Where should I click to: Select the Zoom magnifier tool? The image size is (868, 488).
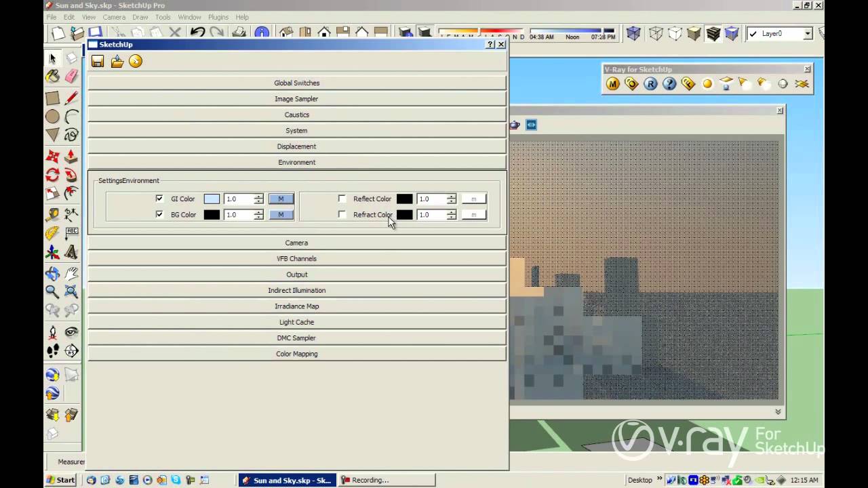52,292
